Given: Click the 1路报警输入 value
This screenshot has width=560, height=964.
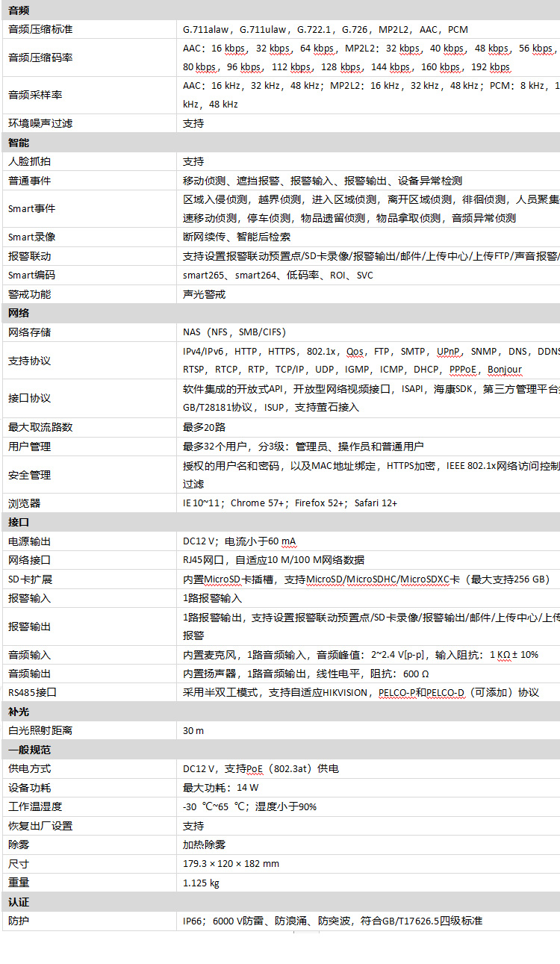Looking at the screenshot, I should 212,598.
